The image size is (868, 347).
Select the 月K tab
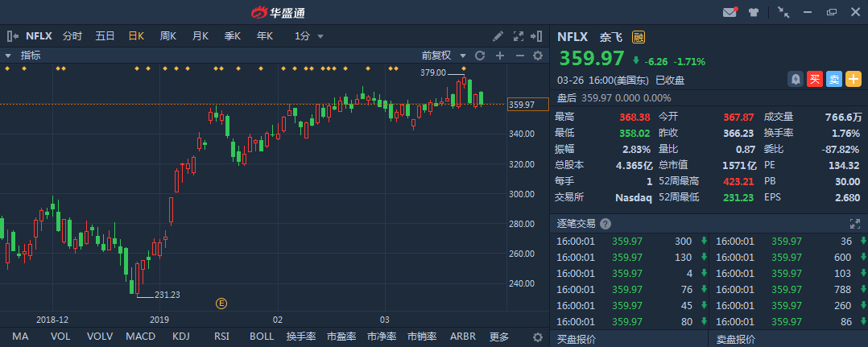pos(200,36)
